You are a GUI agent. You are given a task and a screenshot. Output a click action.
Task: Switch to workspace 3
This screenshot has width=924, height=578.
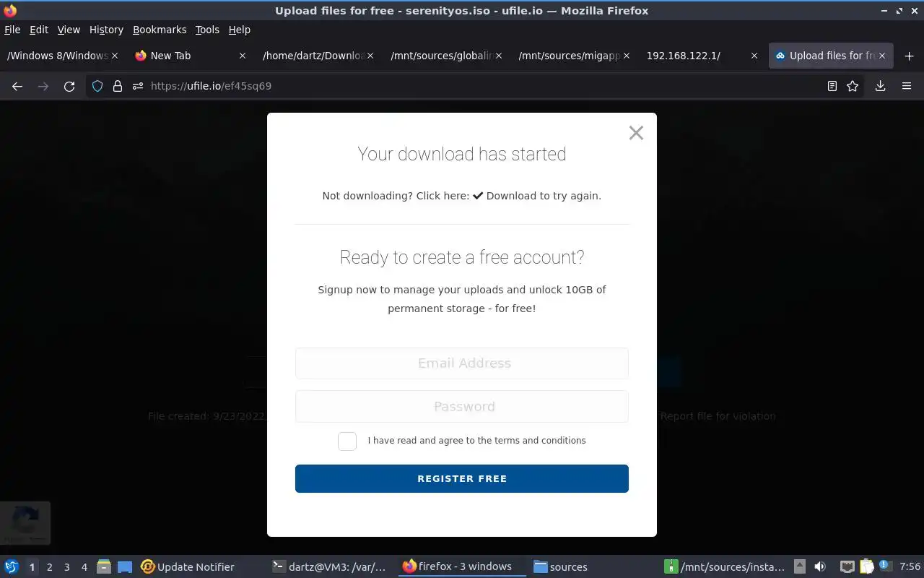(66, 567)
